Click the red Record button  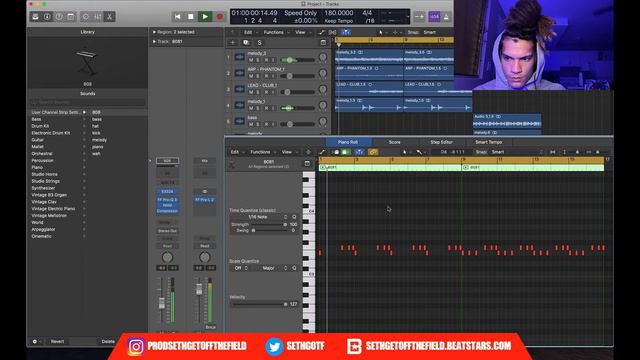tap(220, 17)
